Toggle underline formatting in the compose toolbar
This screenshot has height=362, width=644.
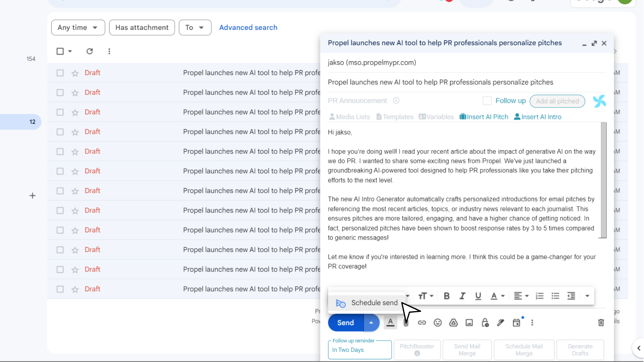click(x=478, y=296)
